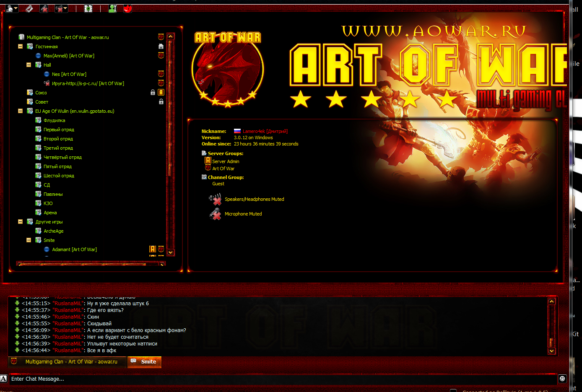Open Mute Speakers dropdown arrow
582x392 pixels.
tap(65, 8)
